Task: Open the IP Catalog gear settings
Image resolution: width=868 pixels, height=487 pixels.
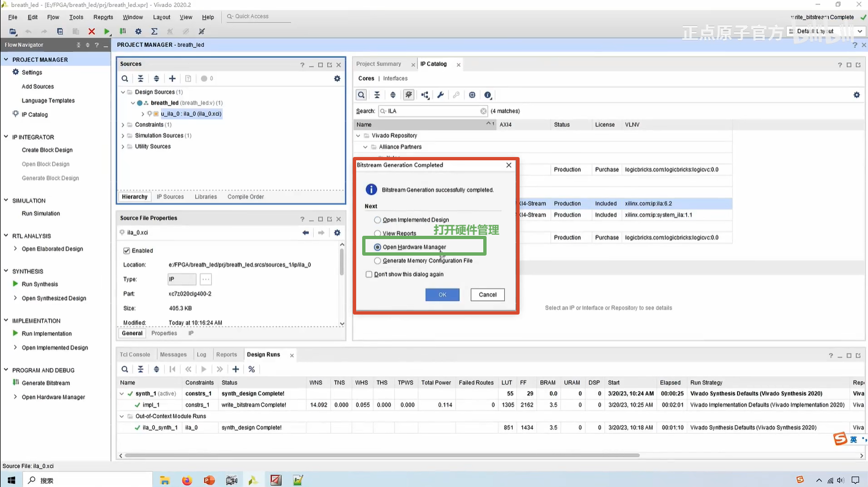Action: click(x=856, y=95)
